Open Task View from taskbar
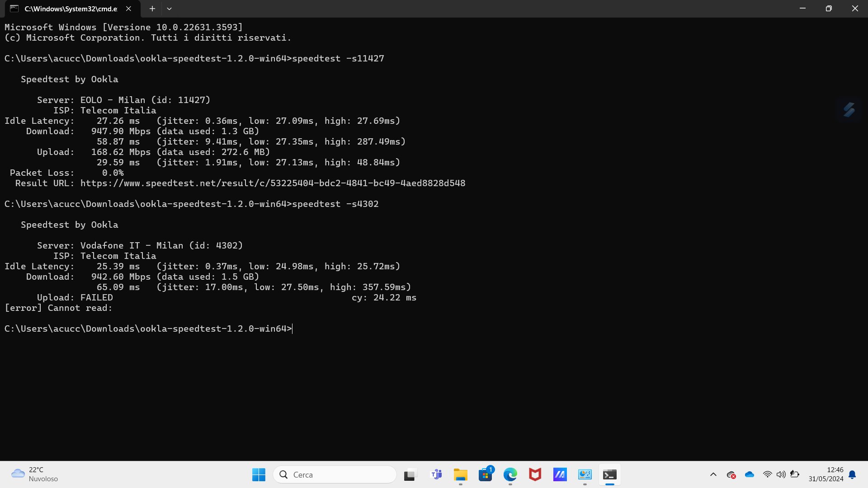This screenshot has width=868, height=488. [x=410, y=474]
